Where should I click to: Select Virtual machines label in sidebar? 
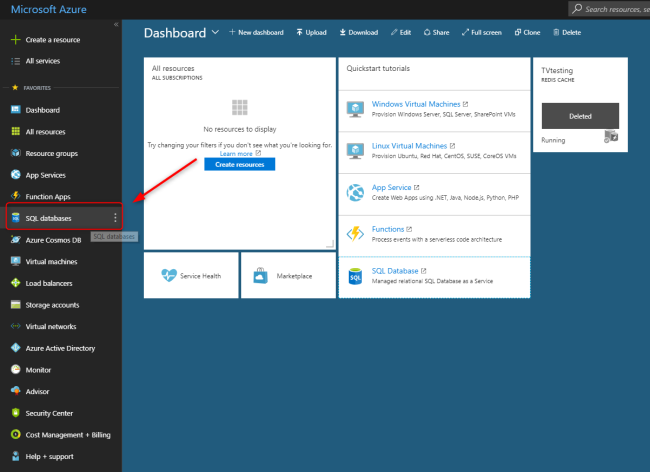coord(51,261)
